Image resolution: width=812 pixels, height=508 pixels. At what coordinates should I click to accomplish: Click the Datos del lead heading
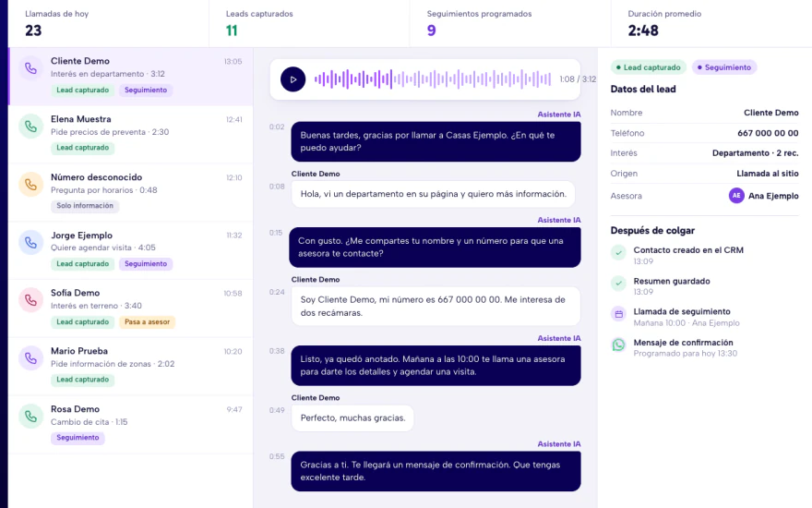[643, 90]
